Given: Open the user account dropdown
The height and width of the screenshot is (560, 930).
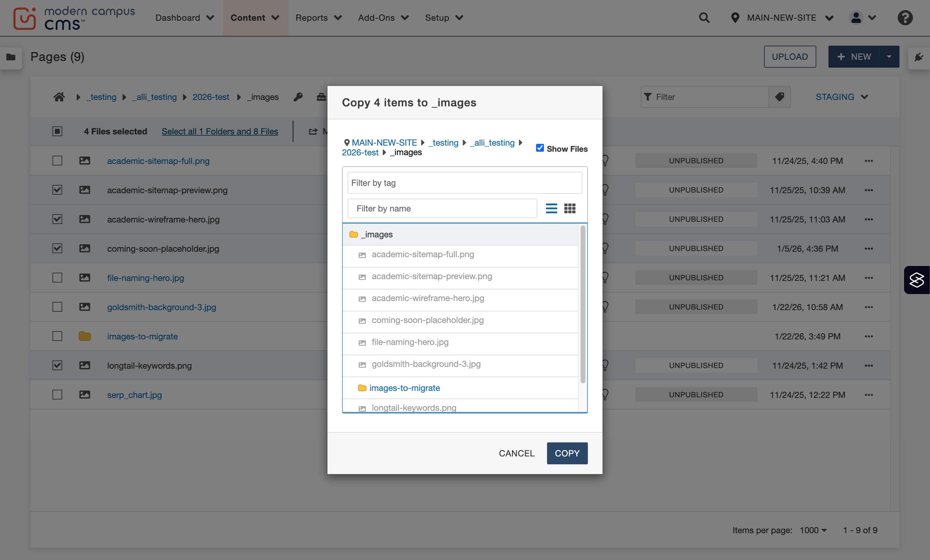Looking at the screenshot, I should (862, 18).
